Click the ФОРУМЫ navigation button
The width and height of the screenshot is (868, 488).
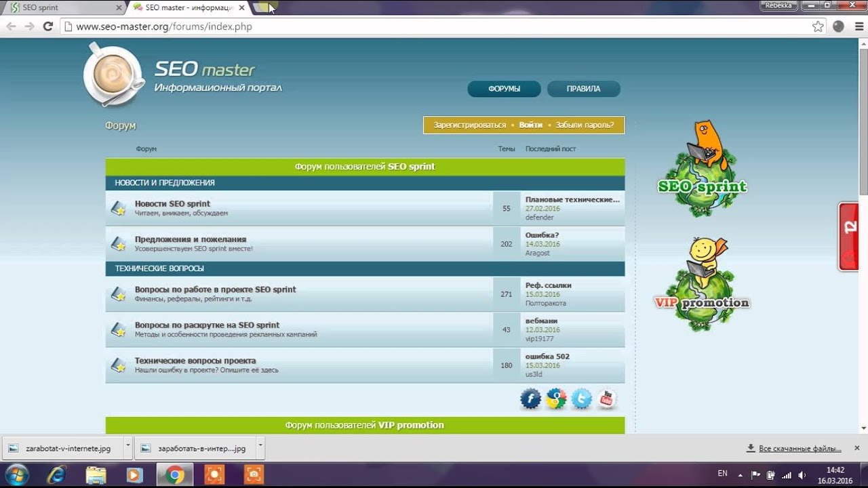[x=504, y=89]
